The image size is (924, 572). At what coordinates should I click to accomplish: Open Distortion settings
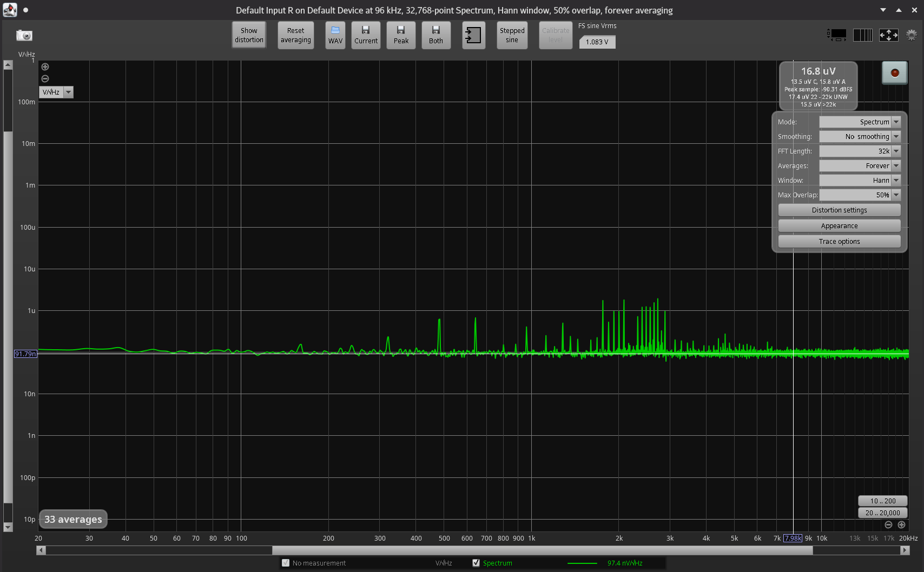839,210
